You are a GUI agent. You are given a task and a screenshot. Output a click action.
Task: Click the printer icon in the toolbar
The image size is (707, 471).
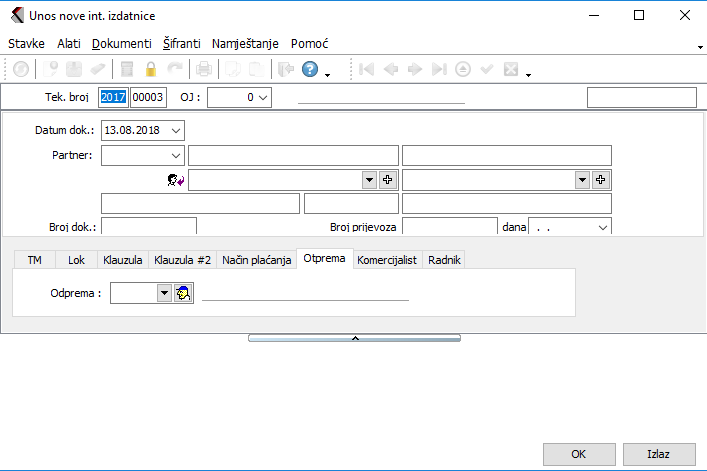(x=204, y=70)
